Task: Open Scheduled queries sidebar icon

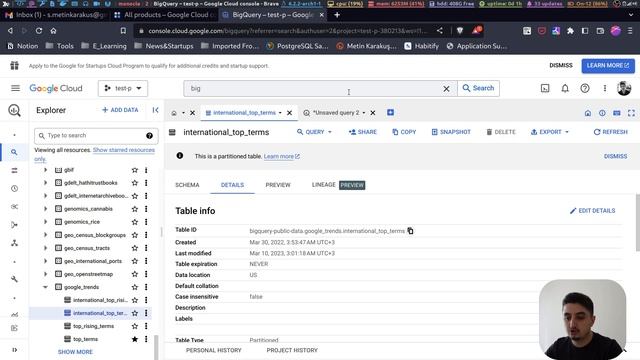Action: pyautogui.click(x=14, y=189)
